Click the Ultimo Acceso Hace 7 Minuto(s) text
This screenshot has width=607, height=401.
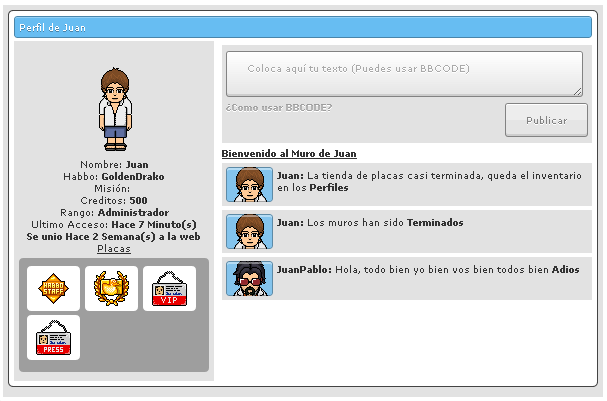pos(114,224)
